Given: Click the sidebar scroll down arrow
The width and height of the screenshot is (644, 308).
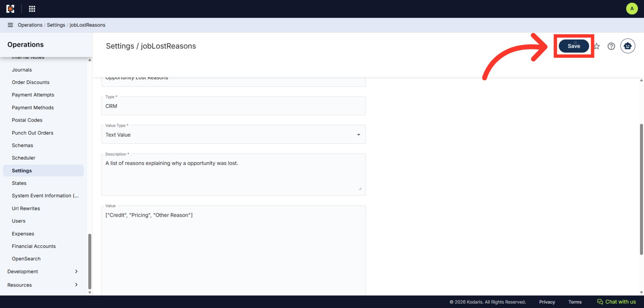Looking at the screenshot, I should [90, 293].
